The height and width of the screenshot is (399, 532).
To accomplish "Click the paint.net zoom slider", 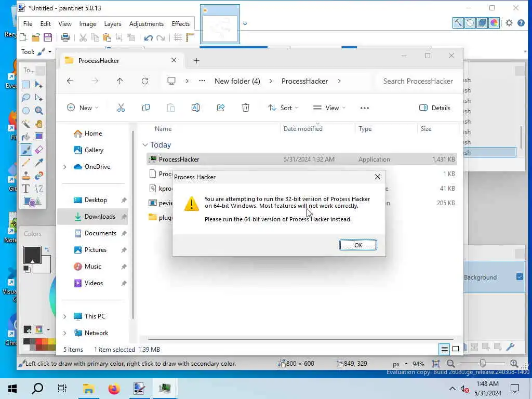I will [x=482, y=363].
